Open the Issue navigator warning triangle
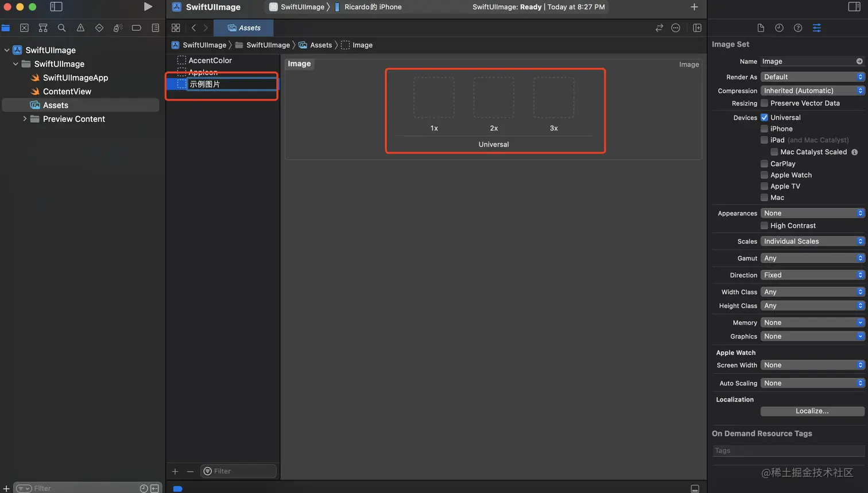Viewport: 868px width, 493px height. [80, 28]
